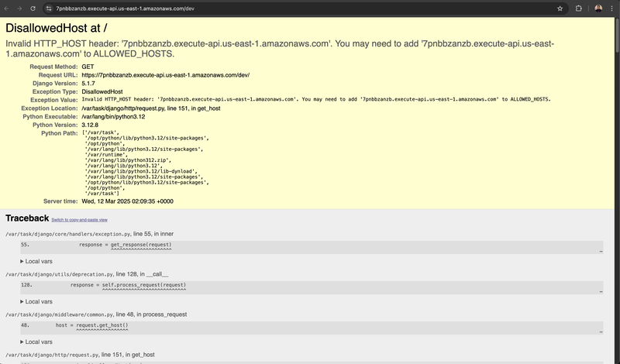Viewport: 620px width, 364px height.
Task: Open the browser extensions puzzle icon
Action: tap(578, 9)
